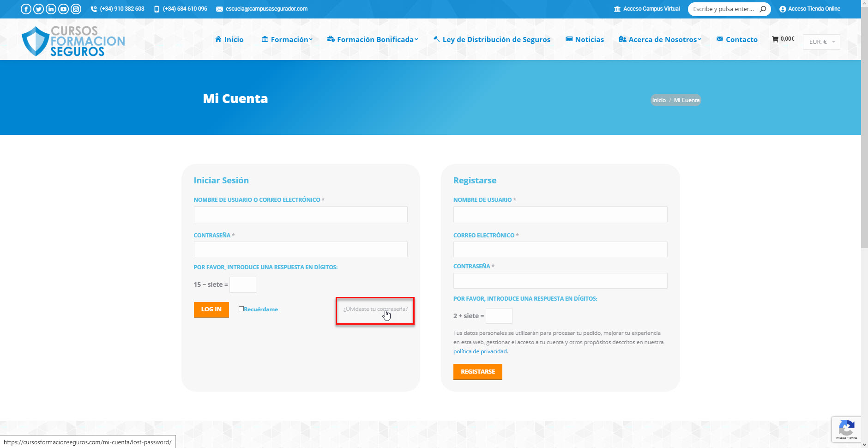Open the shopping cart icon
868x448 pixels.
(x=775, y=39)
